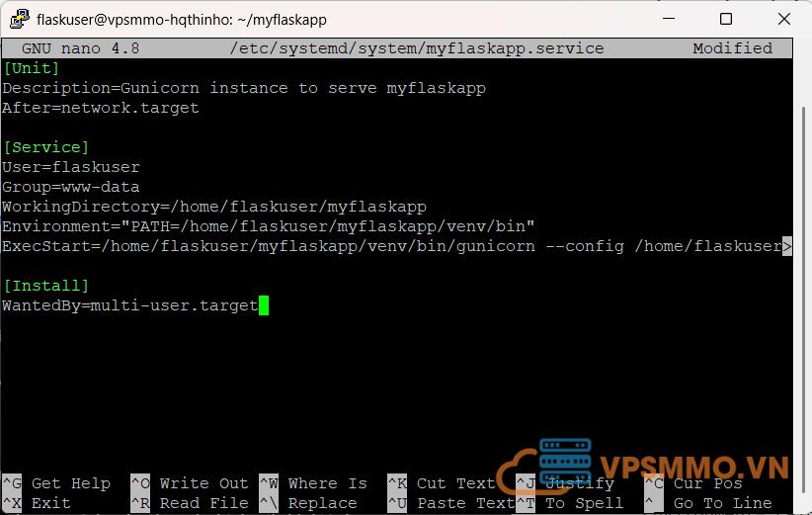This screenshot has height=515, width=812.
Task: Click the green cursor after multi-user.target
Action: pyautogui.click(x=264, y=305)
